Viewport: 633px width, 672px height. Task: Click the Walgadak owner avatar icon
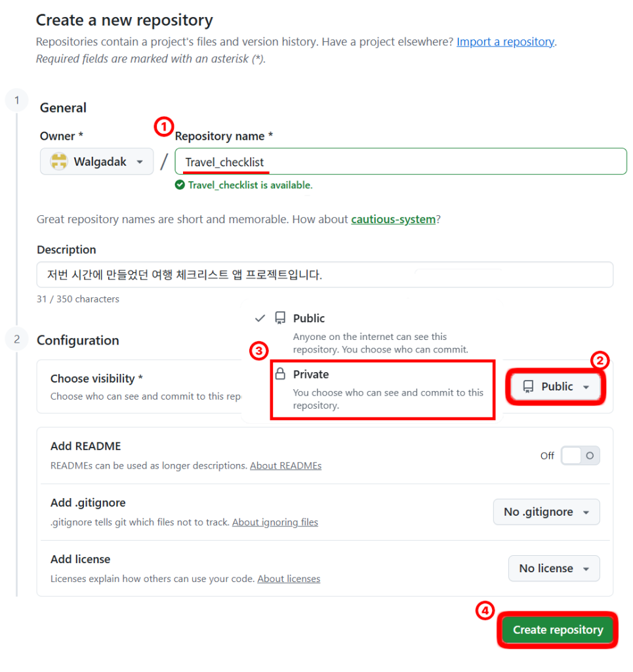pyautogui.click(x=58, y=161)
